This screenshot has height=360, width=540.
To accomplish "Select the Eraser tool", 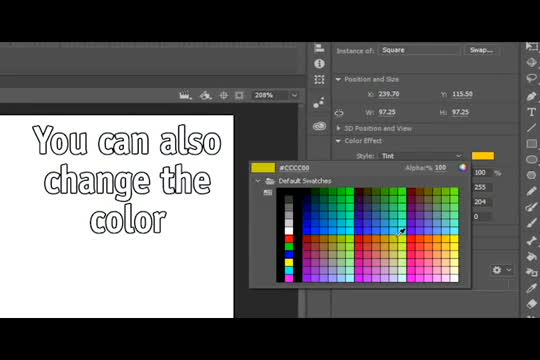I will (x=531, y=304).
